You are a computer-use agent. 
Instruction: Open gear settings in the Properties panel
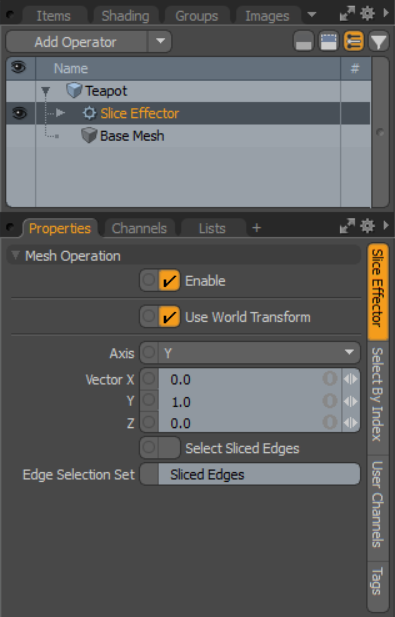367,226
